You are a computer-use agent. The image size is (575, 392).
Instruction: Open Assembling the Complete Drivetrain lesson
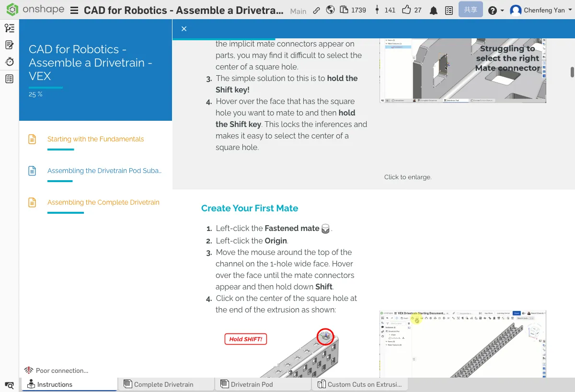103,202
